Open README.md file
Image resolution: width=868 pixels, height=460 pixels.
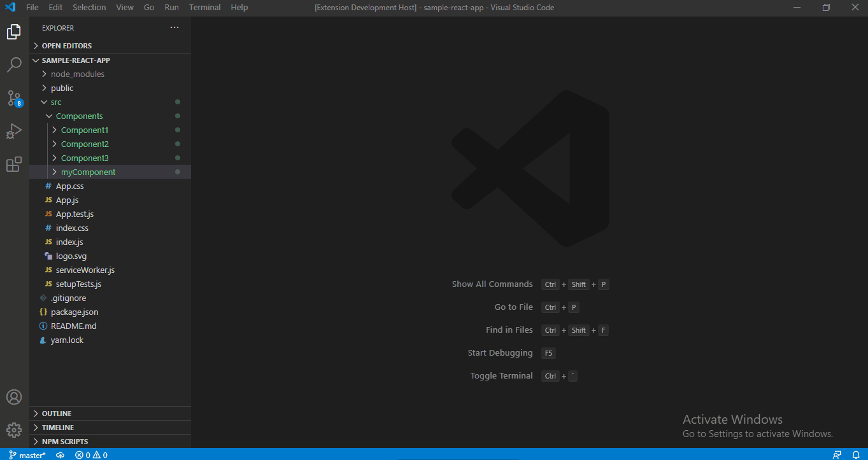point(110,326)
